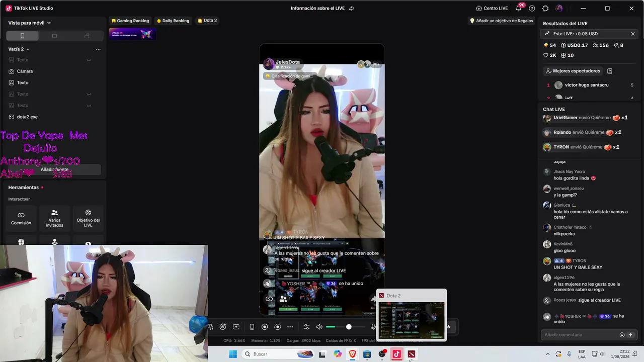This screenshot has height=362, width=644.
Task: Click the icon beside Mejores espectadores
Action: tap(610, 71)
